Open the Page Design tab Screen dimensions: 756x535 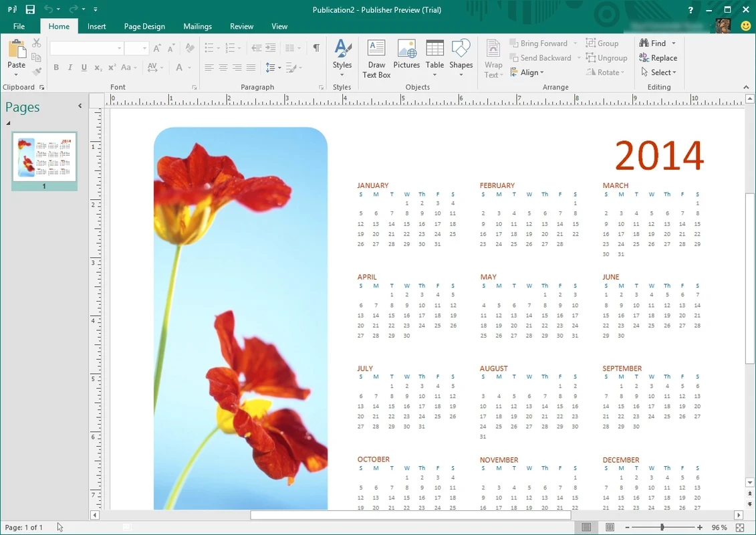tap(144, 26)
